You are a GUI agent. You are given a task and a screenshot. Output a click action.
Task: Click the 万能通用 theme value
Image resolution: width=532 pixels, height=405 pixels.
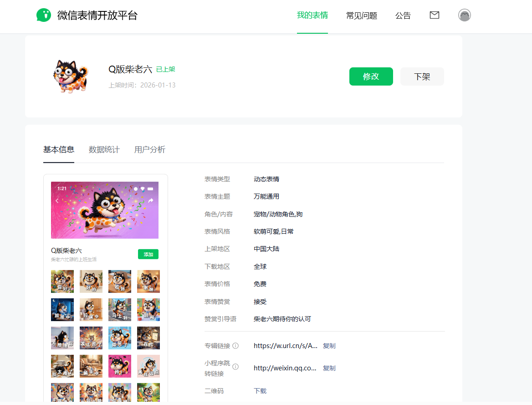click(x=266, y=196)
